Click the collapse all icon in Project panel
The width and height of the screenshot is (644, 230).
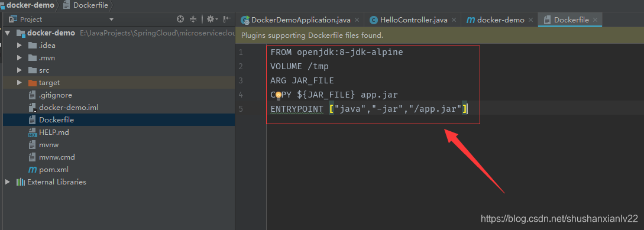[193, 19]
